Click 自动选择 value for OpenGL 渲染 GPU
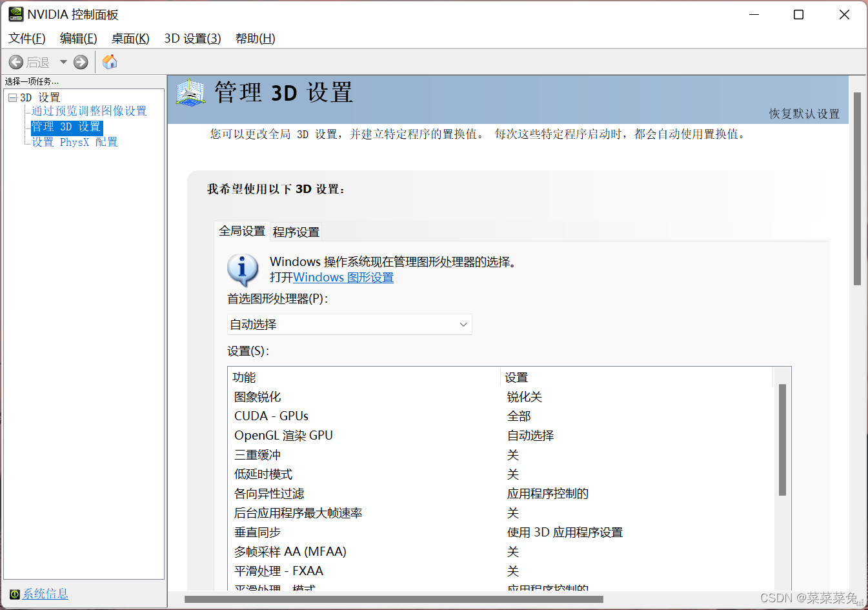This screenshot has height=610, width=868. 530,436
